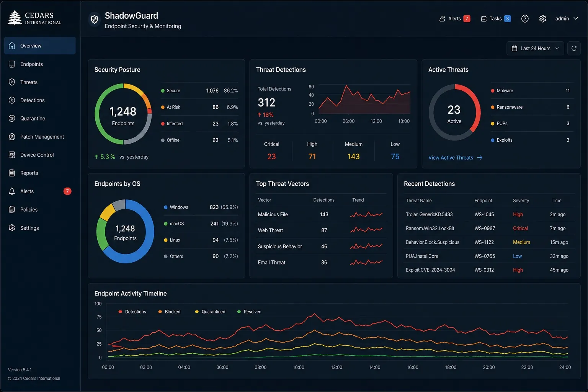Click the top bar Tasks list icon

[484, 18]
